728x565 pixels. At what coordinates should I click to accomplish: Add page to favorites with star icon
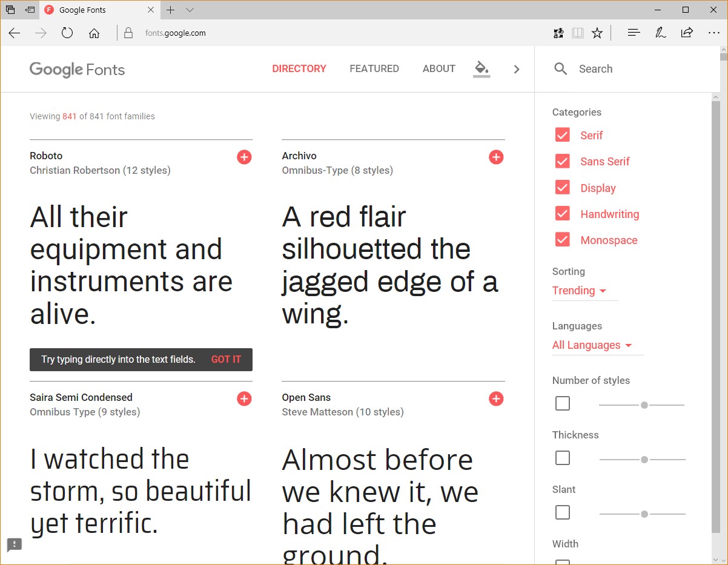pos(597,33)
